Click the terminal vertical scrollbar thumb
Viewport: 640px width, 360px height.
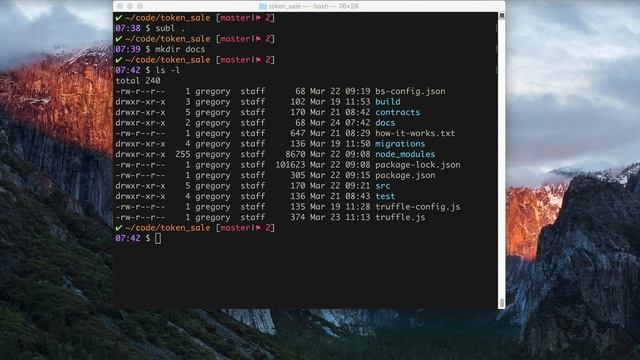pyautogui.click(x=502, y=303)
